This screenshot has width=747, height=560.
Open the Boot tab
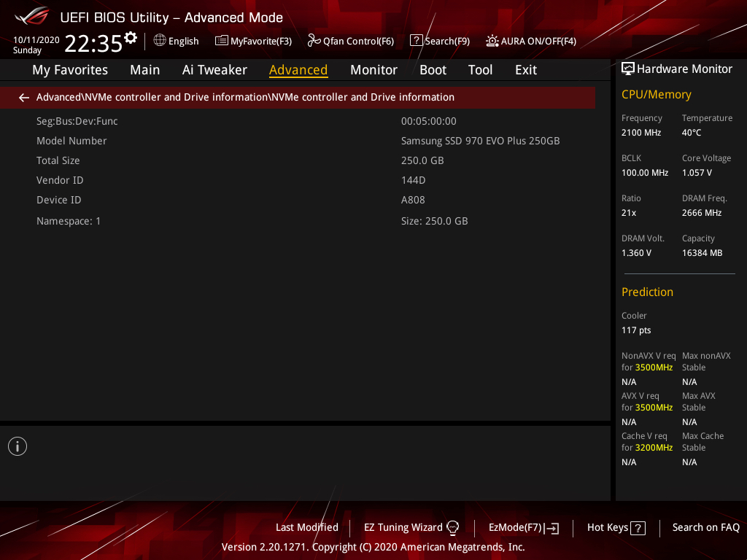click(x=433, y=70)
